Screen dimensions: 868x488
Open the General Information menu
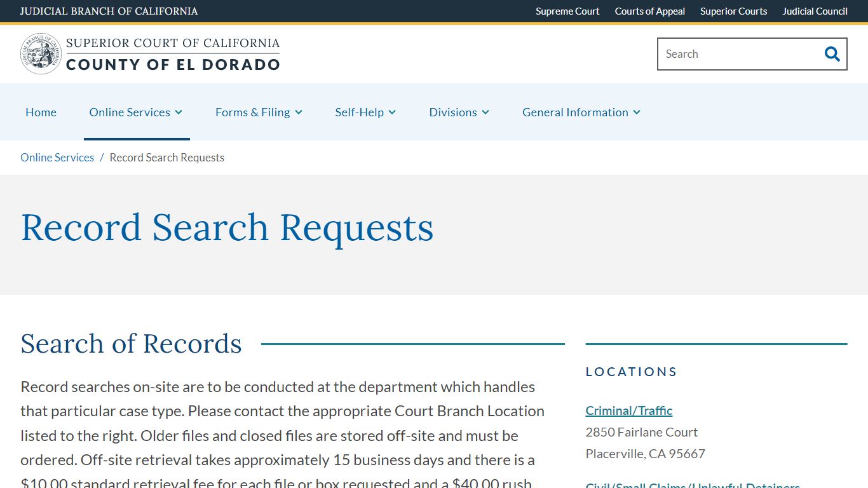click(x=575, y=112)
